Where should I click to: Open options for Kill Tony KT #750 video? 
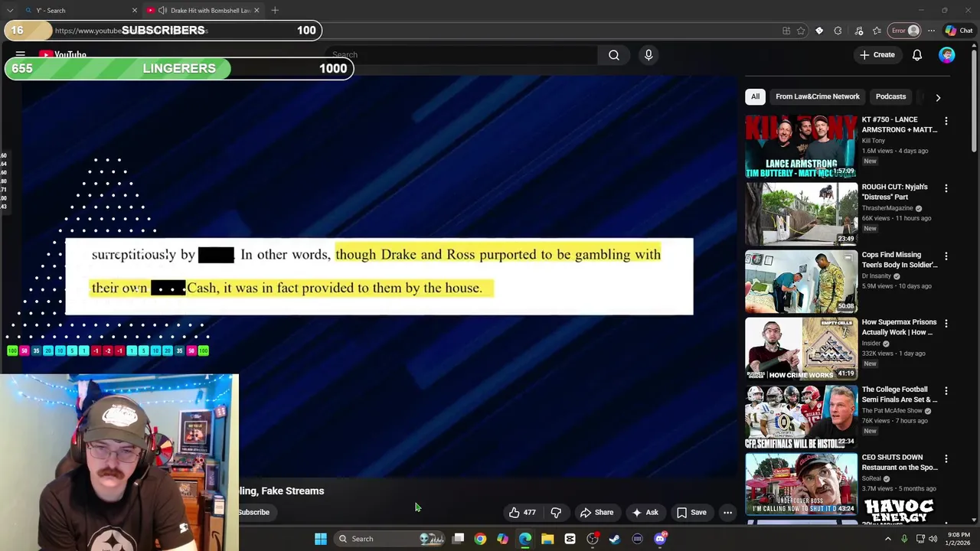pyautogui.click(x=946, y=121)
